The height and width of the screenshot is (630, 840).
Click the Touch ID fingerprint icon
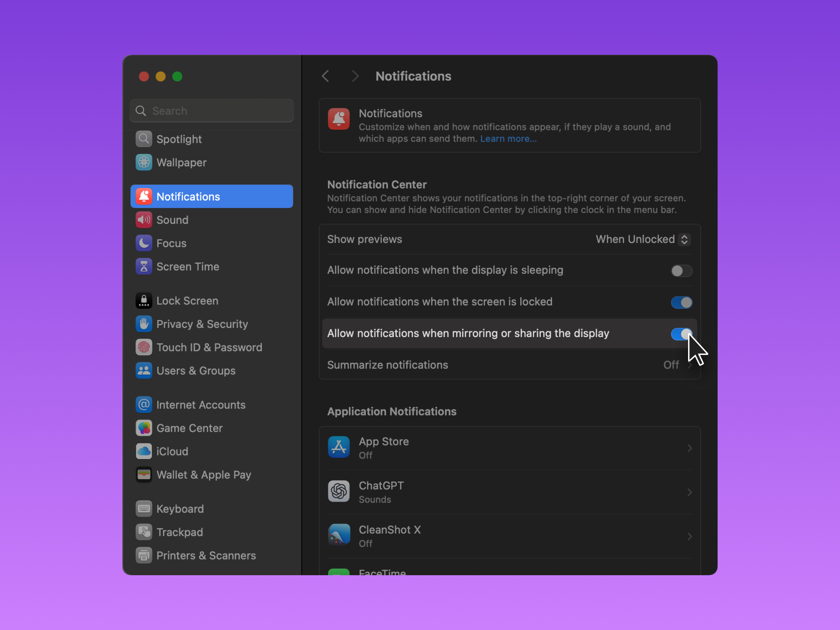point(143,347)
